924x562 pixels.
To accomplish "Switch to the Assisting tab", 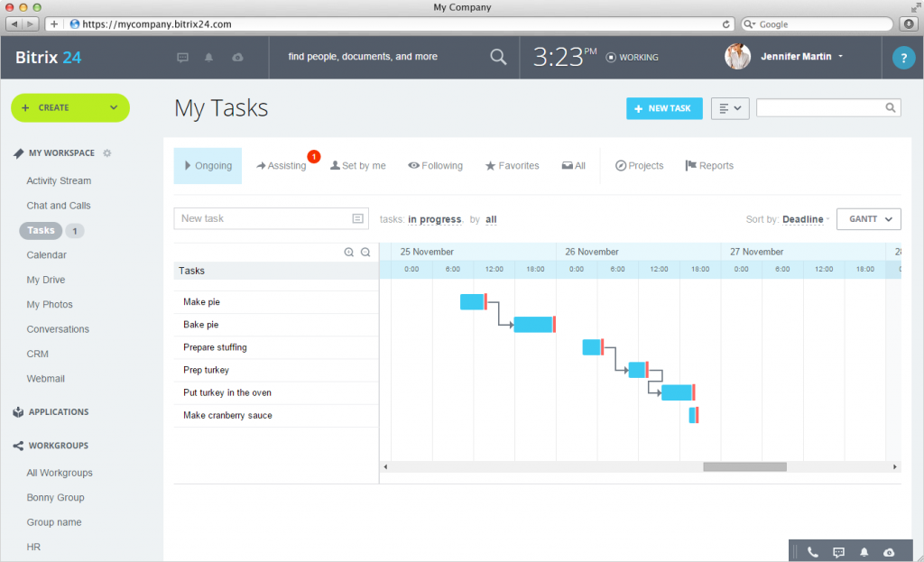I will tap(282, 166).
